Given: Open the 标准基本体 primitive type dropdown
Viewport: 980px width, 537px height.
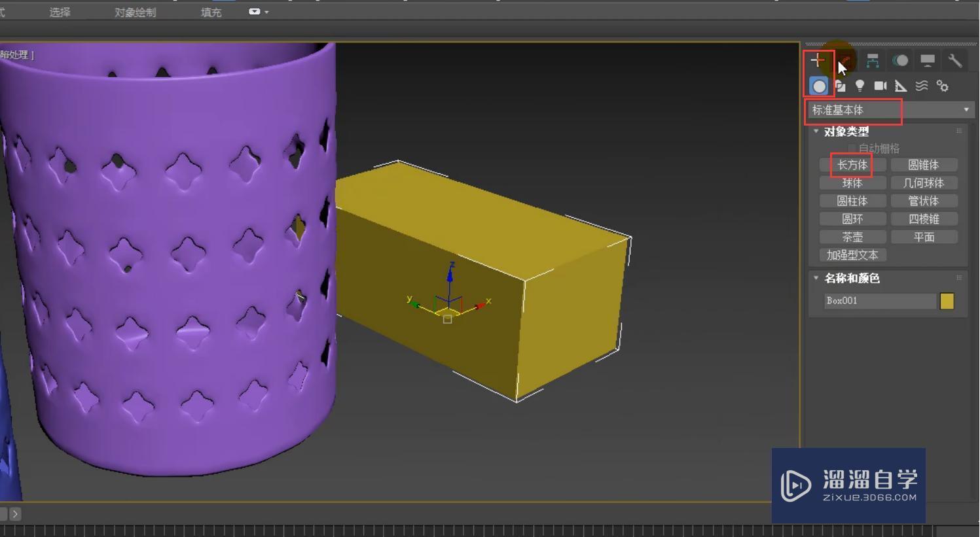Looking at the screenshot, I should pyautogui.click(x=890, y=110).
